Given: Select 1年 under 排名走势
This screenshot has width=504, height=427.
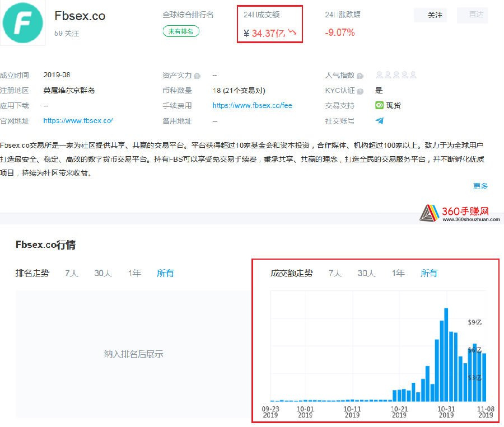Looking at the screenshot, I should pyautogui.click(x=134, y=273).
